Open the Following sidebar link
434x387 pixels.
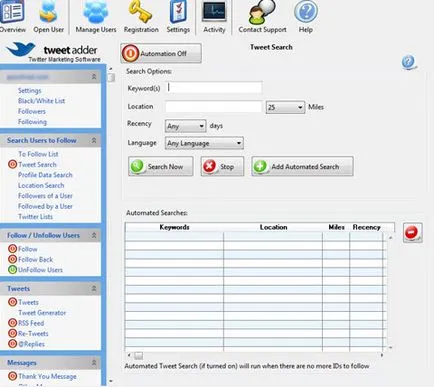32,122
